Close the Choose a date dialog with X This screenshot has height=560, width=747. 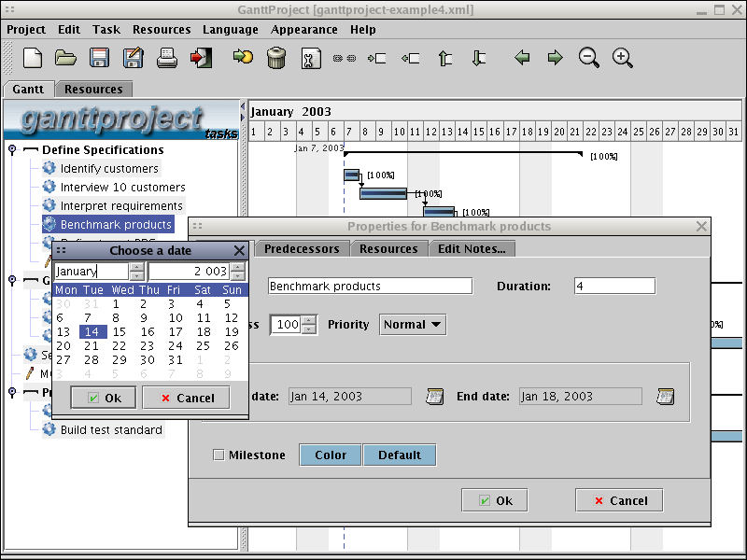(239, 250)
